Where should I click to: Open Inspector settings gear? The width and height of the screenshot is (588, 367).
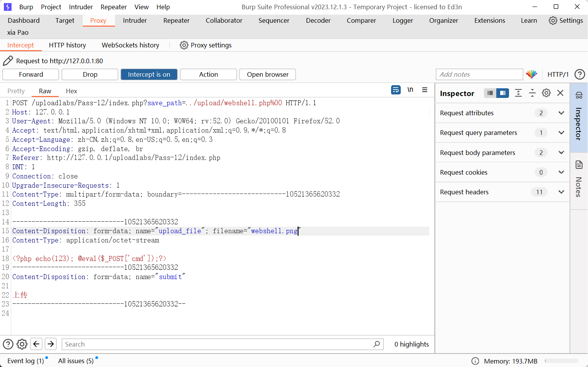coord(546,93)
